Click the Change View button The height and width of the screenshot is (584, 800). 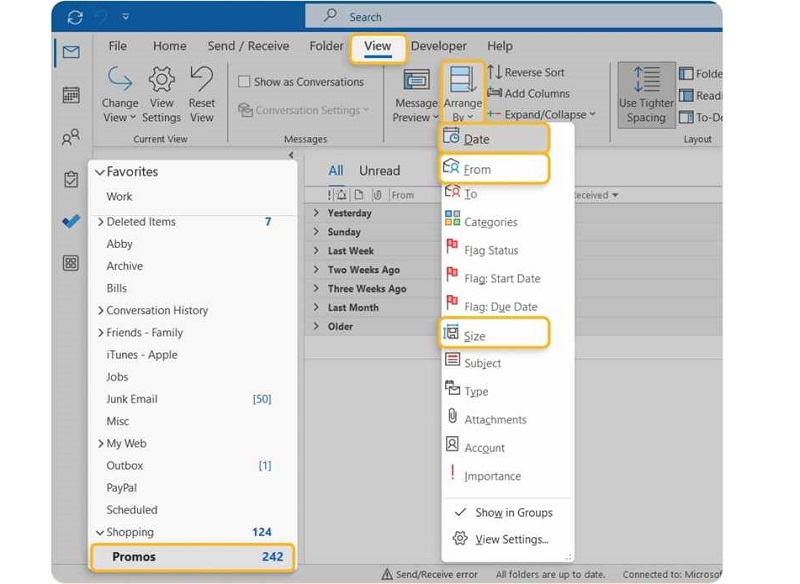(119, 94)
